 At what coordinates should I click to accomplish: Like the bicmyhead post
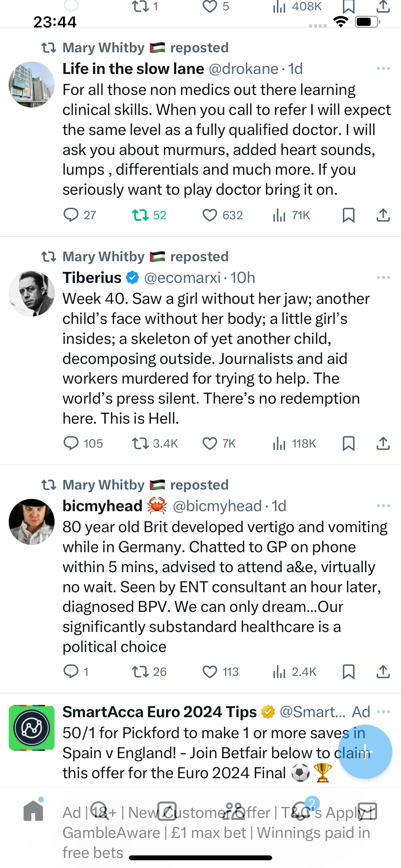[x=210, y=672]
